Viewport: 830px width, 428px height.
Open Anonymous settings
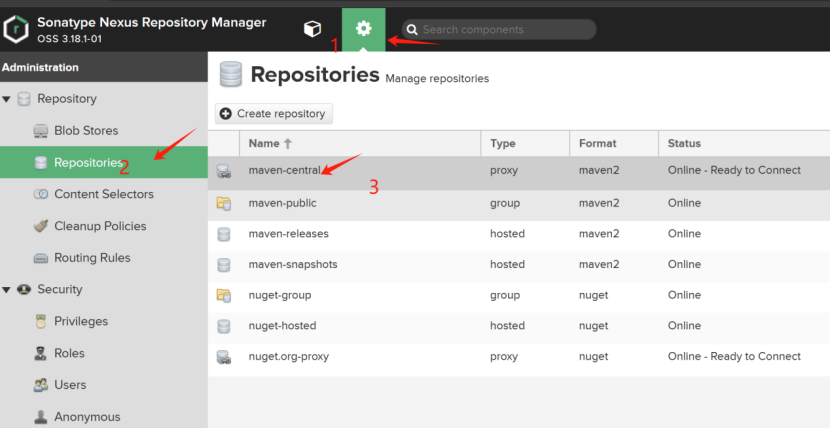coord(87,417)
